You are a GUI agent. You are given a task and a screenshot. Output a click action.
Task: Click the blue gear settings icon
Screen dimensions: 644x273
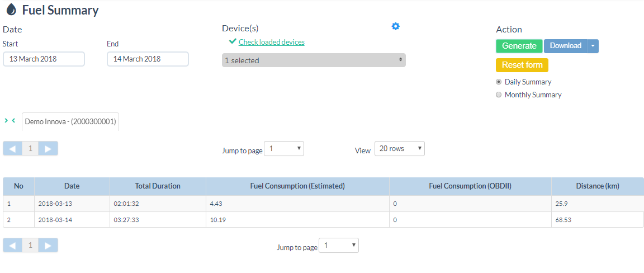point(396,26)
